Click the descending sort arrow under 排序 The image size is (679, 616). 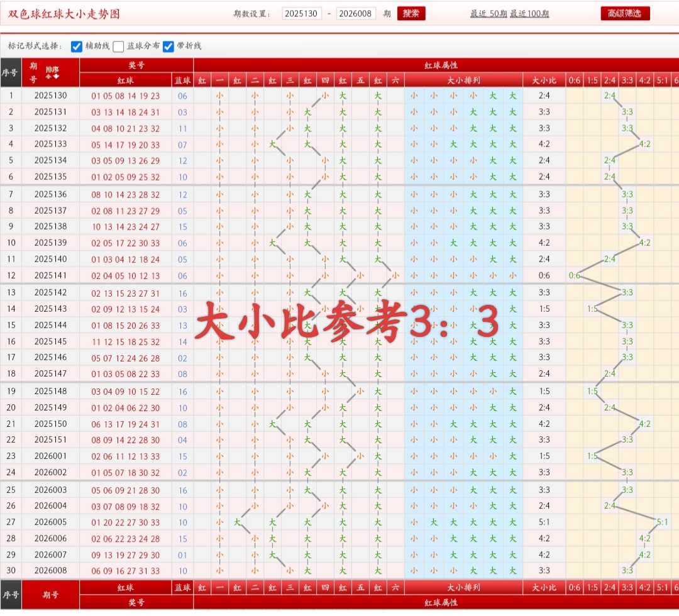tap(57, 77)
